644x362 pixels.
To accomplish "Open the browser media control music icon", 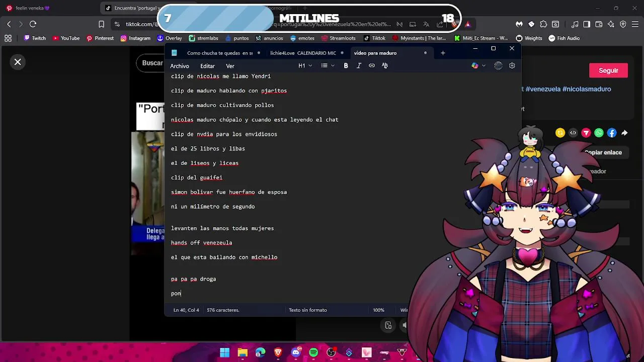I will [x=575, y=24].
